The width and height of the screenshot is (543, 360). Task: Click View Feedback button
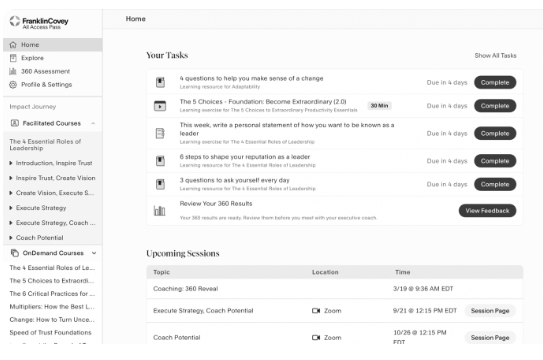[487, 210]
